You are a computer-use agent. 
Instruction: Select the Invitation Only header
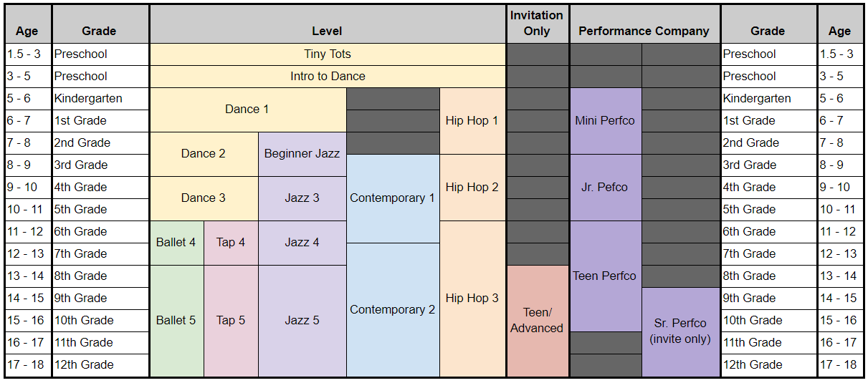click(538, 24)
